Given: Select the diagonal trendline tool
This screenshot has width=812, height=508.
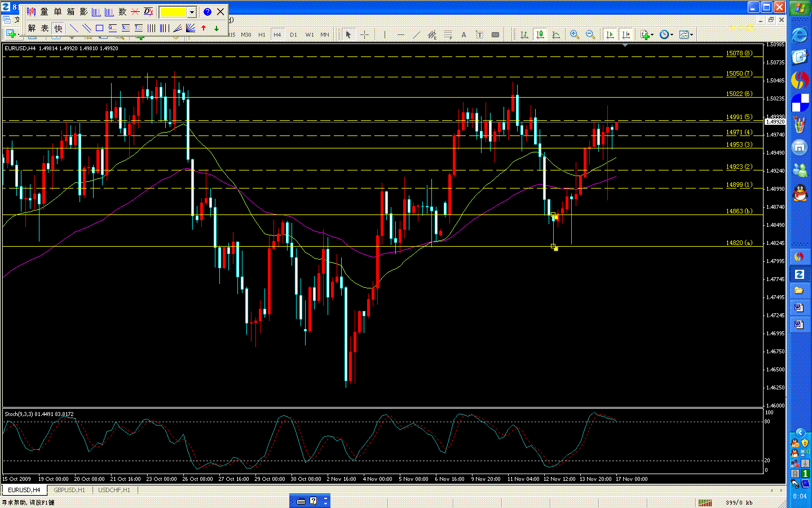Looking at the screenshot, I should click(416, 35).
